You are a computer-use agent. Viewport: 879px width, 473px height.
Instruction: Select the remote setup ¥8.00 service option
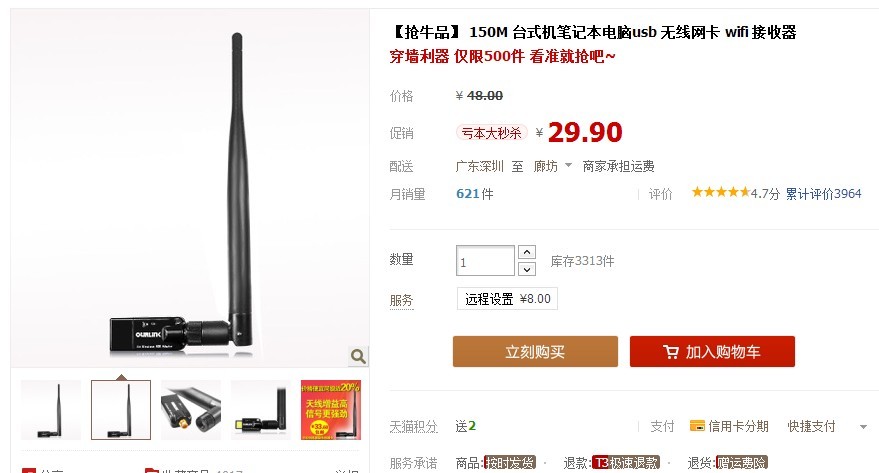tap(507, 299)
